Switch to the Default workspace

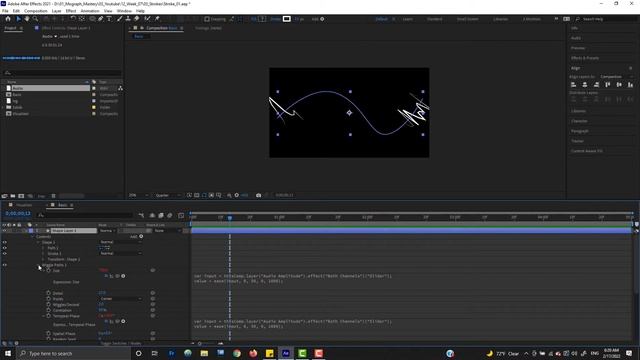coord(381,19)
